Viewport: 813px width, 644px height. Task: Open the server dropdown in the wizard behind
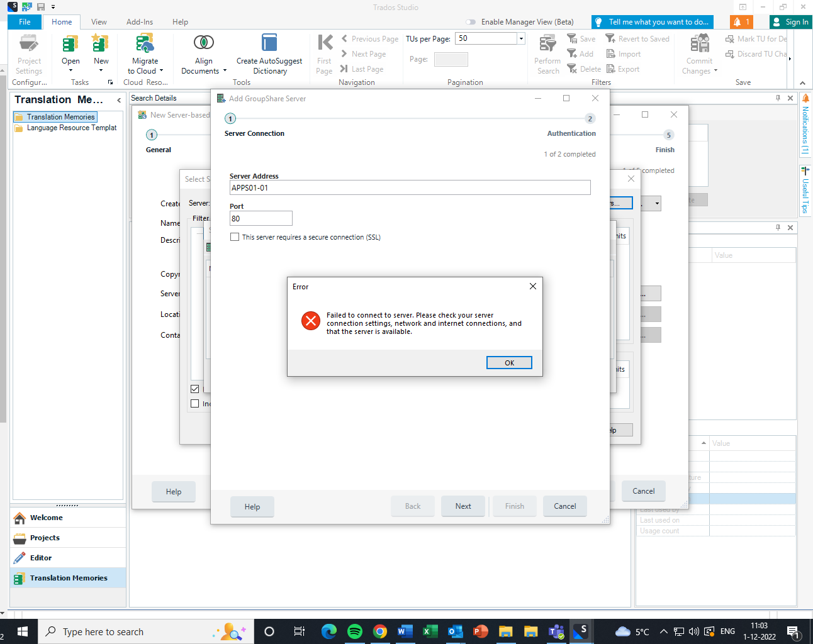point(657,203)
